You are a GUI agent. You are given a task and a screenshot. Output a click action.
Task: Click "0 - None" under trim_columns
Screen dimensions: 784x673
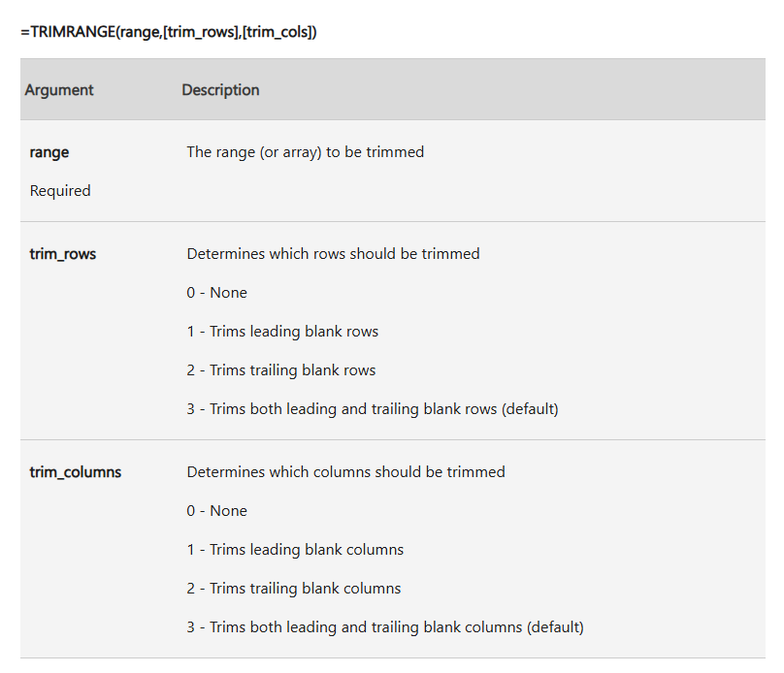coord(216,511)
